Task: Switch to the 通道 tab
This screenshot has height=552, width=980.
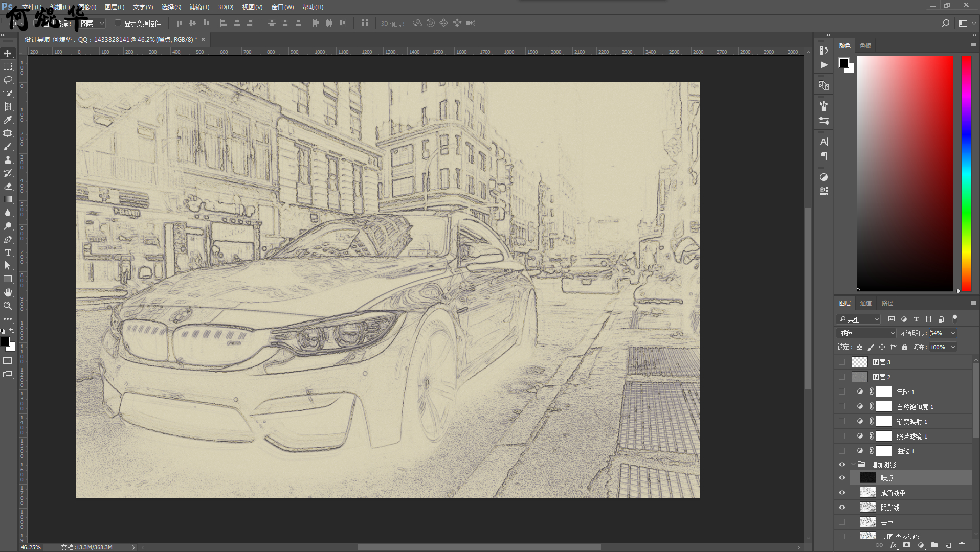Action: pyautogui.click(x=865, y=303)
